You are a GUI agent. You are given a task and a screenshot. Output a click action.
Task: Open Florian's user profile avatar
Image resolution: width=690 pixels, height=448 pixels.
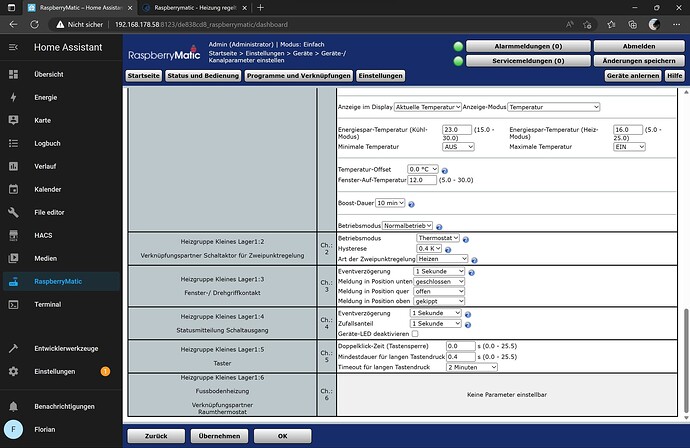[13, 429]
